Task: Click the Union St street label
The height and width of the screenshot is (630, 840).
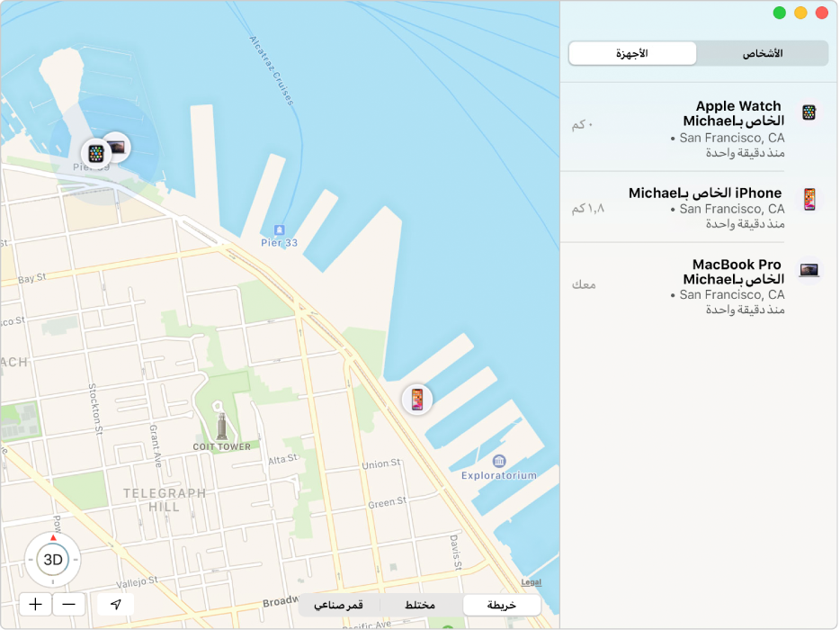Action: pyautogui.click(x=381, y=463)
